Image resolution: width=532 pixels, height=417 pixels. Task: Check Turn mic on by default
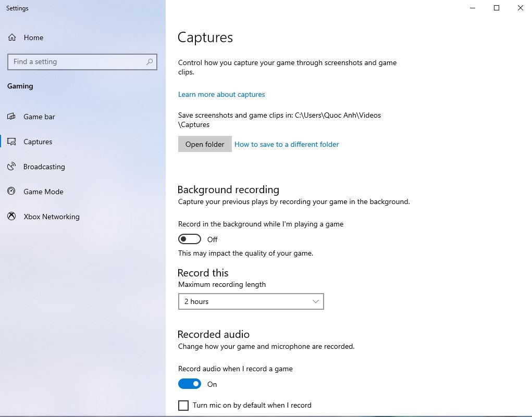click(x=183, y=405)
